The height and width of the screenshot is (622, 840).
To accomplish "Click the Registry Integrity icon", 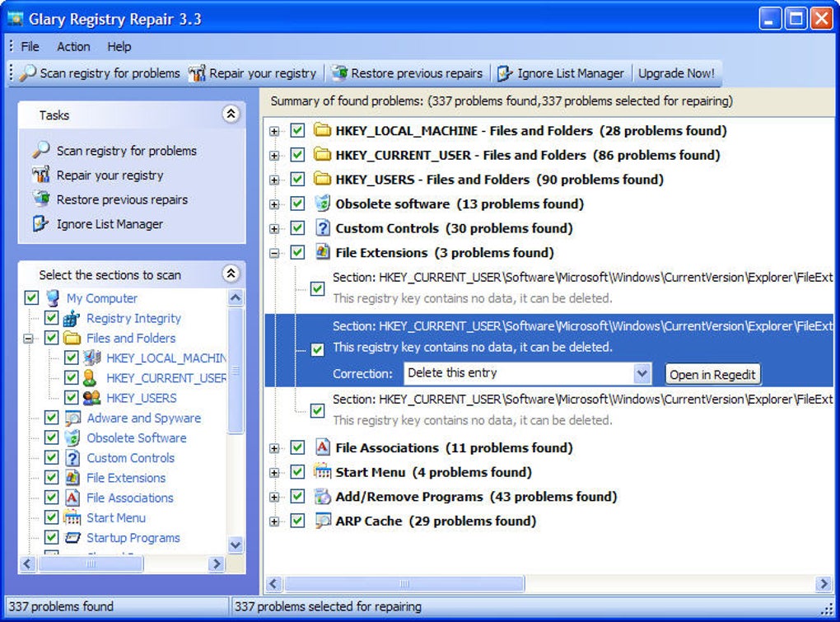I will pyautogui.click(x=72, y=318).
